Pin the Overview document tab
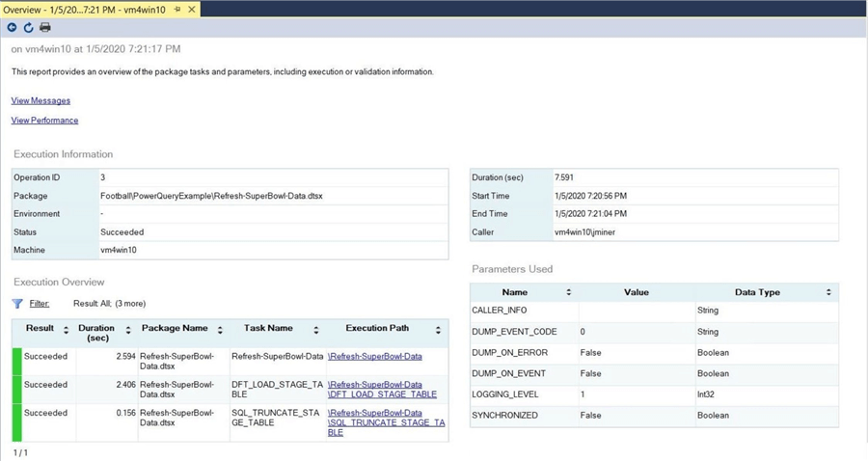The image size is (868, 461). 176,10
